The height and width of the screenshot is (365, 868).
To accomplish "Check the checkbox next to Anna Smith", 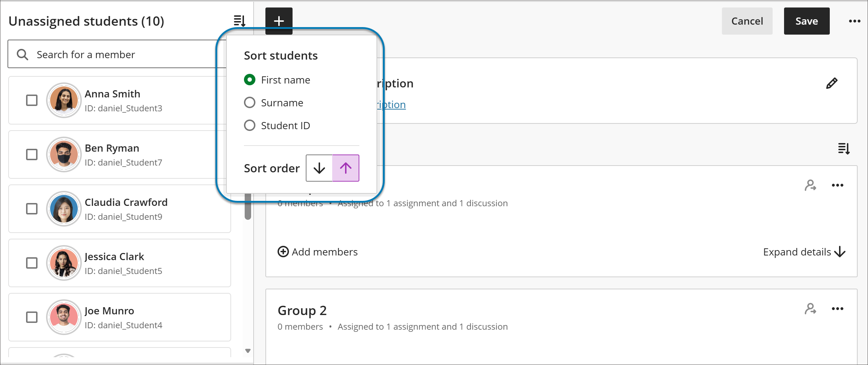I will point(32,100).
